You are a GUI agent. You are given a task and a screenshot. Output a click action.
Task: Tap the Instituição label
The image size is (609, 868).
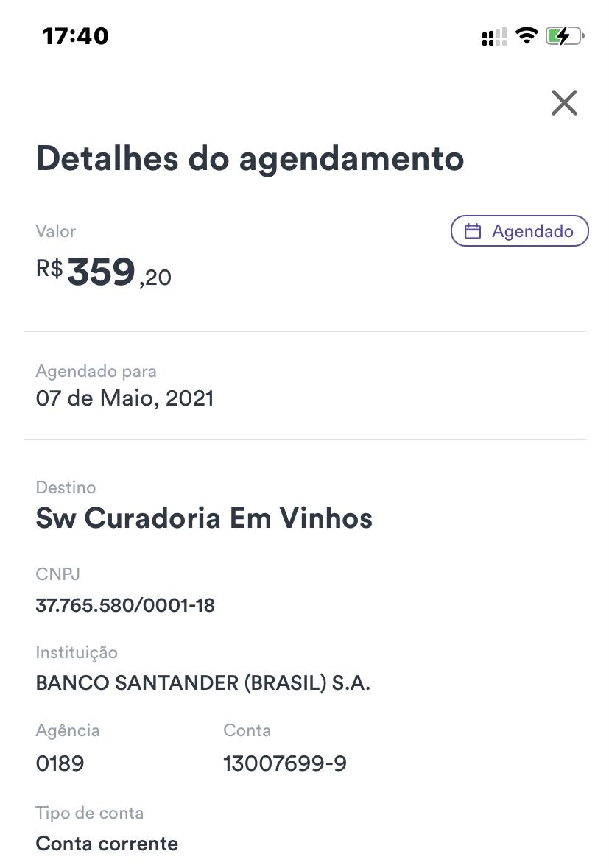coord(77,652)
